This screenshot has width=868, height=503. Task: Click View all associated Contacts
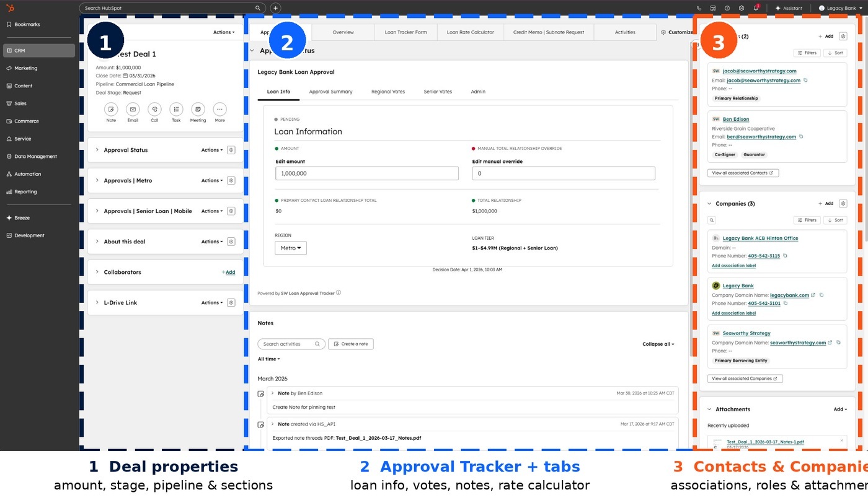pyautogui.click(x=743, y=173)
